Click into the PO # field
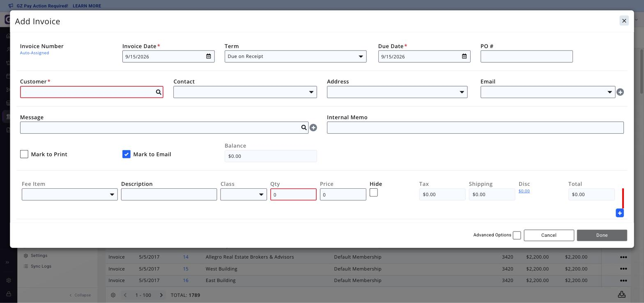Screen dimensions: 644x303 527,56
